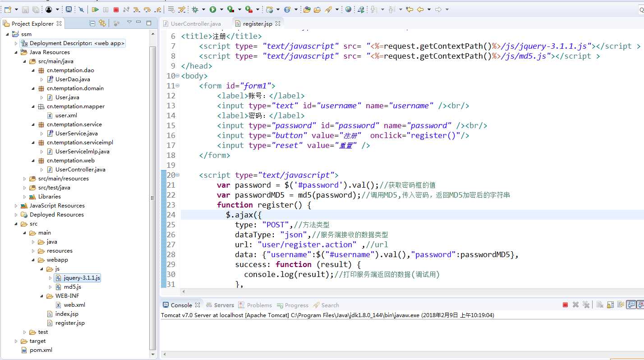Click the Last Edit Location arrow icon
Image resolution: width=644 pixels, height=360 pixels.
409,9
